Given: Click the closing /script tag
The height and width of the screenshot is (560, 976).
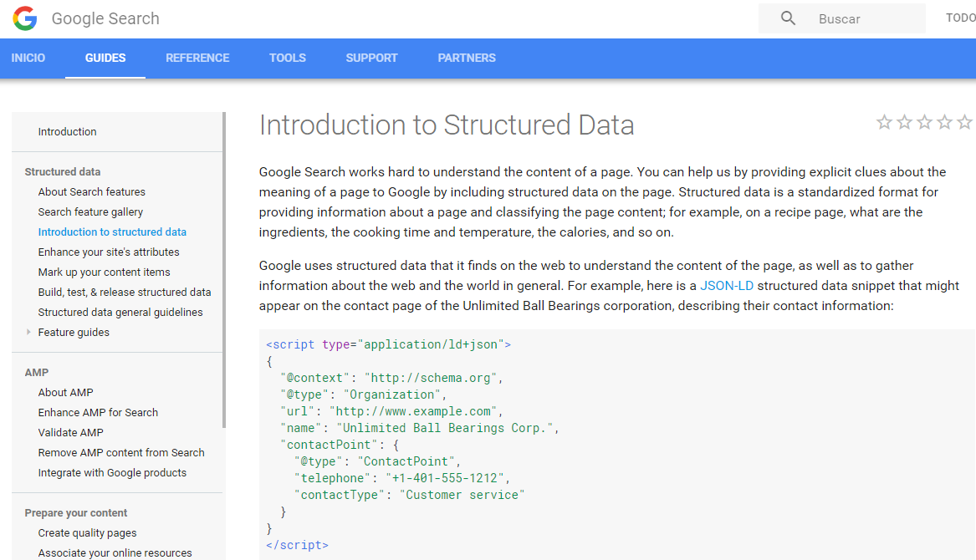Looking at the screenshot, I should [x=297, y=545].
